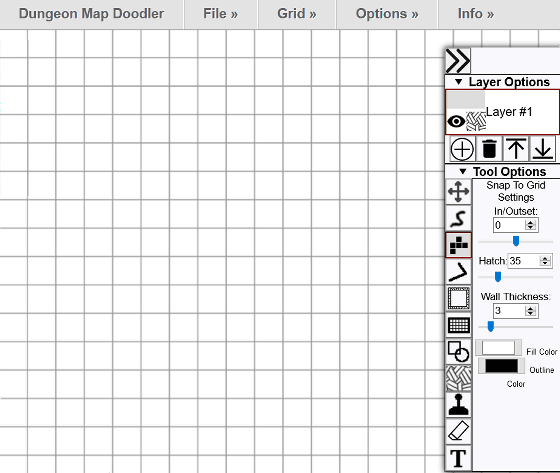
Task: Select the Move/pan tool
Action: click(459, 192)
